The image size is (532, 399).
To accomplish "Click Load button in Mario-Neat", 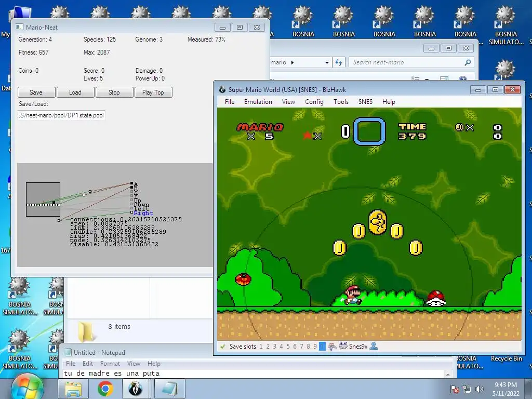I will point(75,92).
